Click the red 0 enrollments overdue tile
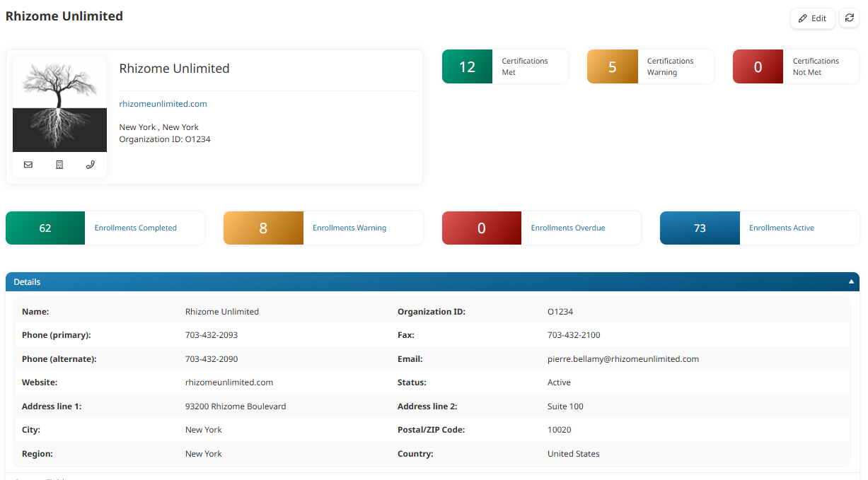This screenshot has width=868, height=480. tap(482, 228)
